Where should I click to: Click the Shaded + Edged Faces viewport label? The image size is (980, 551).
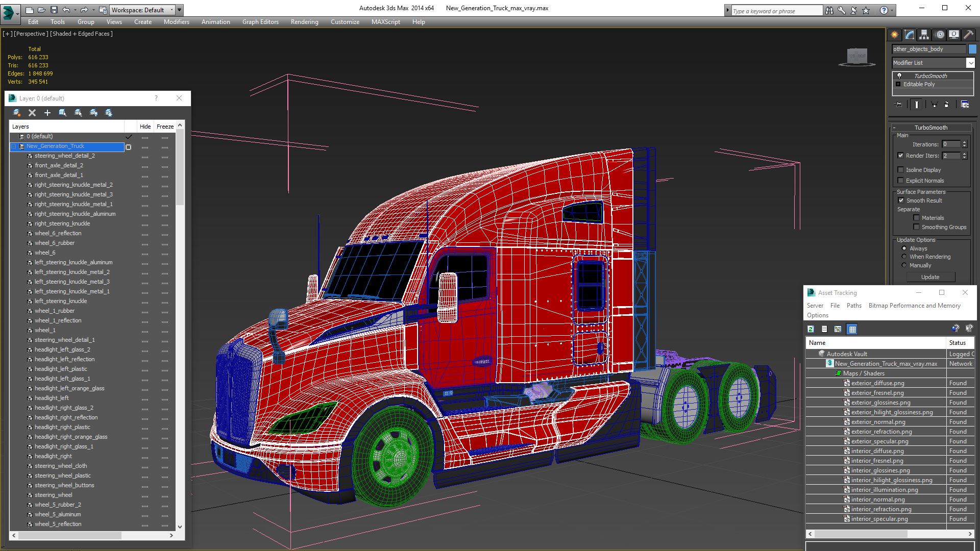coord(82,34)
